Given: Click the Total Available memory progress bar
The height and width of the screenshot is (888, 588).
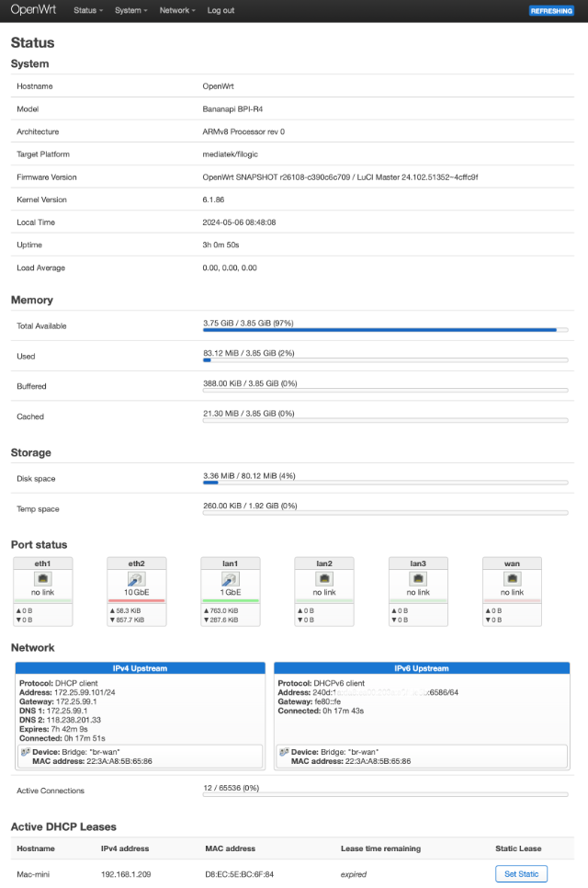Looking at the screenshot, I should click(x=385, y=329).
